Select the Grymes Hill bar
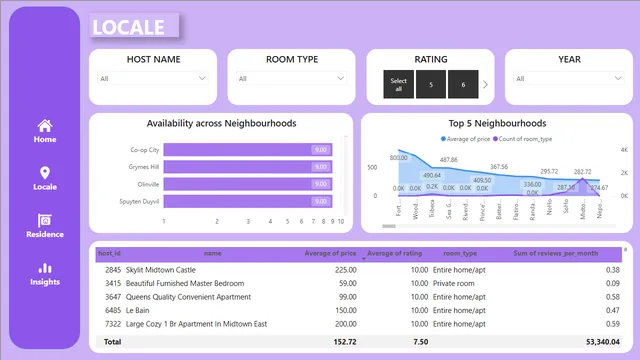The width and height of the screenshot is (640, 360). pyautogui.click(x=248, y=167)
